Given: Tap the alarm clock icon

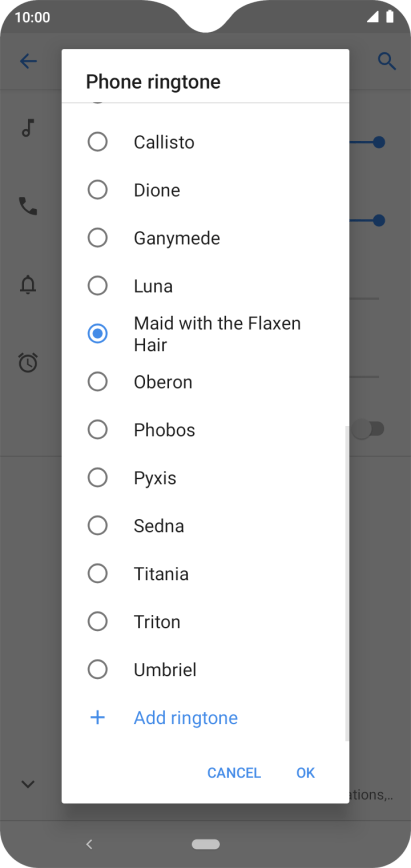Looking at the screenshot, I should coord(28,363).
